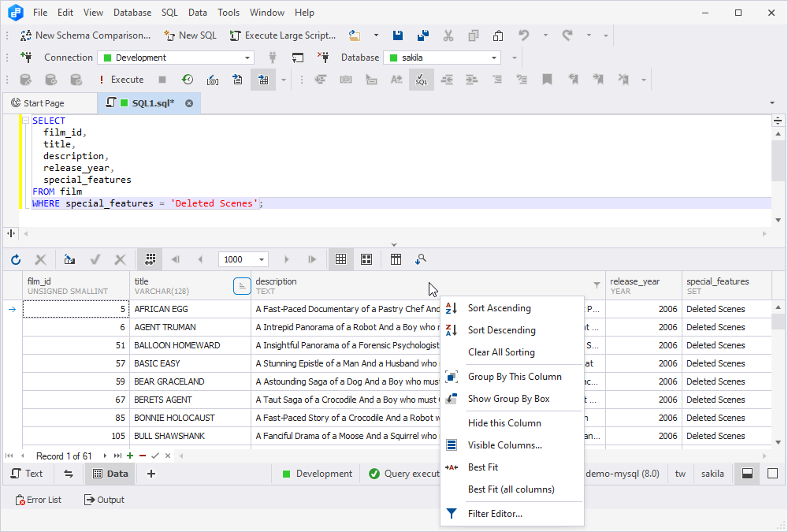The width and height of the screenshot is (788, 532).
Task: Switch to card view layout
Action: coord(367,259)
